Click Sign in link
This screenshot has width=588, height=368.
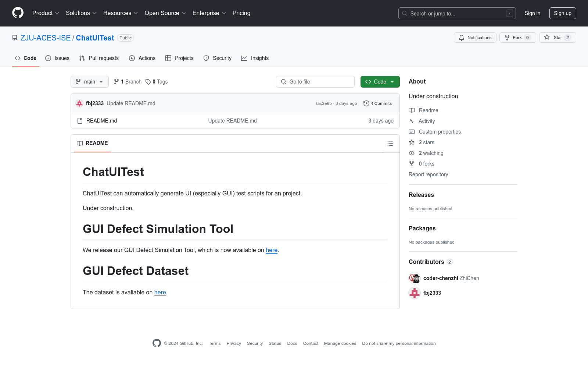pos(532,13)
